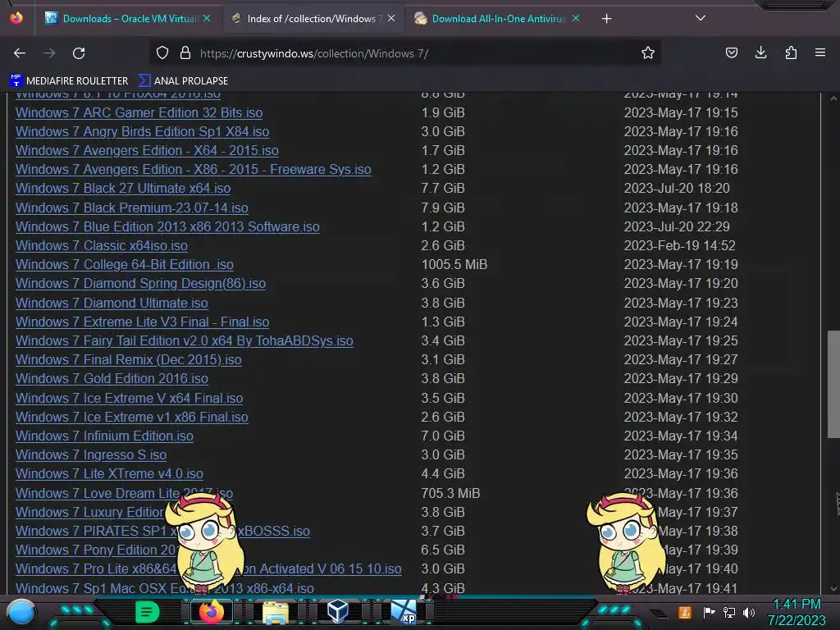
Task: Open Windows 7 Avengers Edition X64 2015.iso
Action: [x=147, y=151]
